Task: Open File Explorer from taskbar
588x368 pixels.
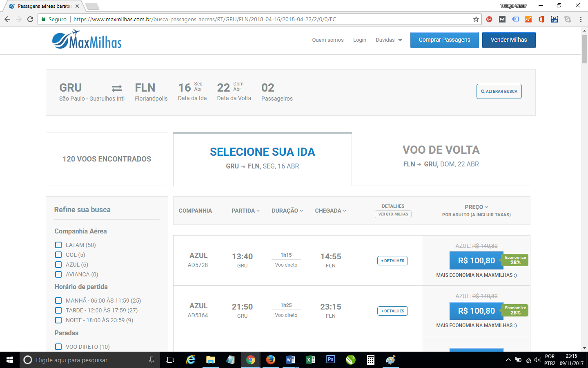Action: [x=211, y=360]
